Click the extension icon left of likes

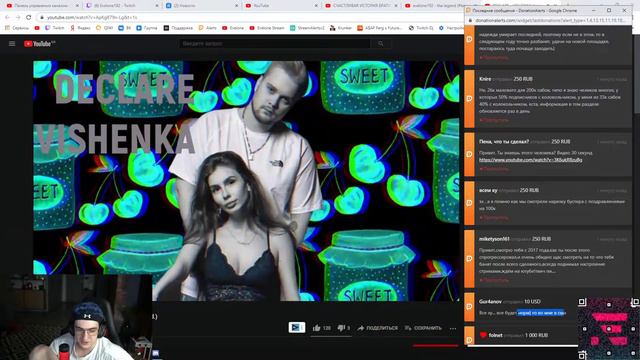click(x=297, y=327)
